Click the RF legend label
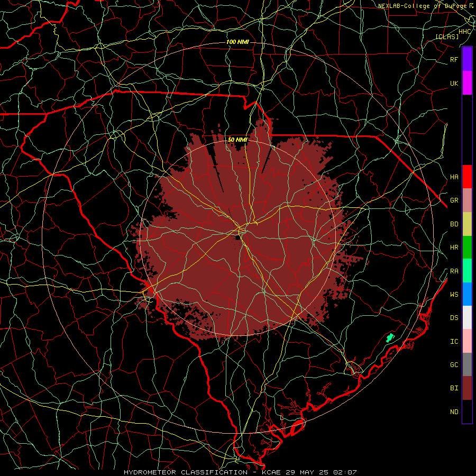Screen dimensions: 476x476 pyautogui.click(x=454, y=59)
